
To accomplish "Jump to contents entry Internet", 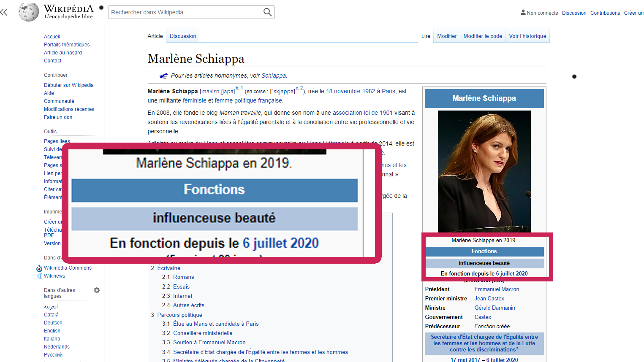I will pos(182,296).
